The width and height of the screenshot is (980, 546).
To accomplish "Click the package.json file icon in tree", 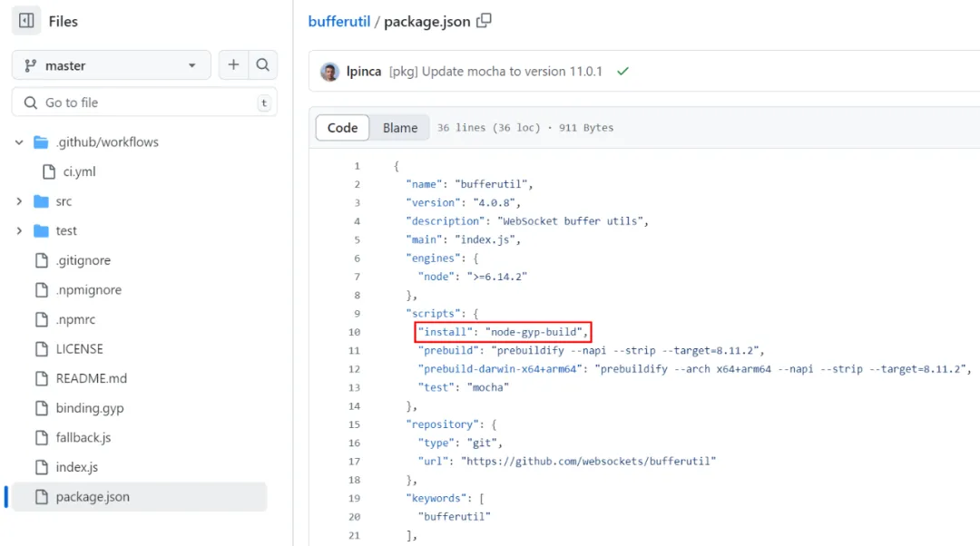I will (41, 497).
